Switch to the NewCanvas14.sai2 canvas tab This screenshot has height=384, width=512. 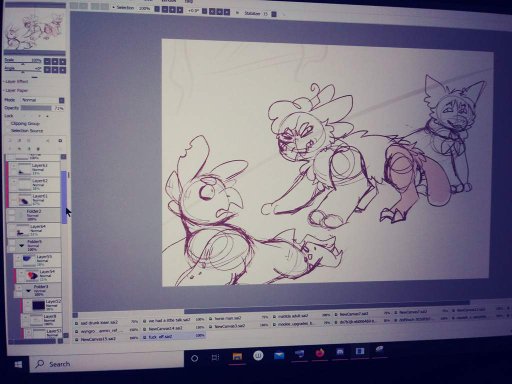coord(173,328)
